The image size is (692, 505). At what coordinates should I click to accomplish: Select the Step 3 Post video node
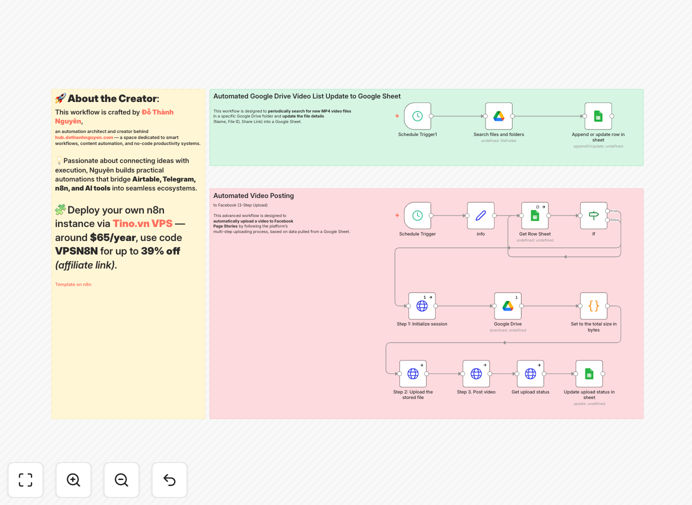pyautogui.click(x=476, y=373)
